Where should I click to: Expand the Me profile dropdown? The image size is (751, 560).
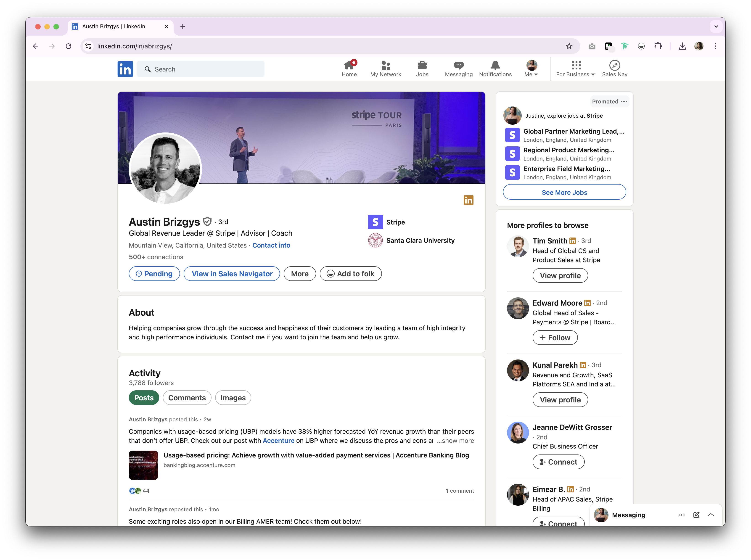(x=531, y=69)
